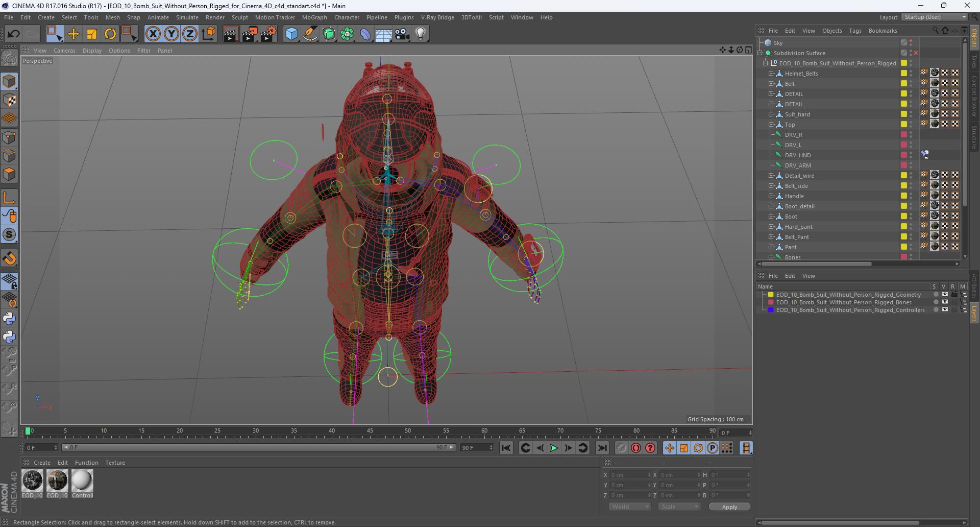Add a camera object
The width and height of the screenshot is (980, 527).
pyautogui.click(x=402, y=34)
